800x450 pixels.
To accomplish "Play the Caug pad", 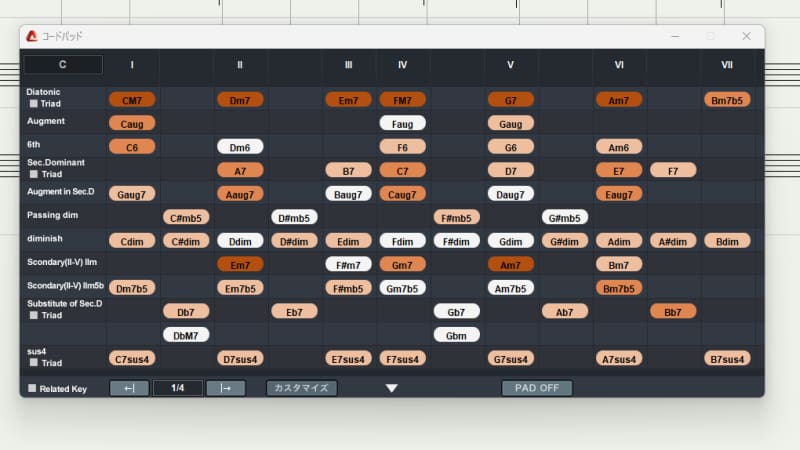I will click(x=132, y=123).
